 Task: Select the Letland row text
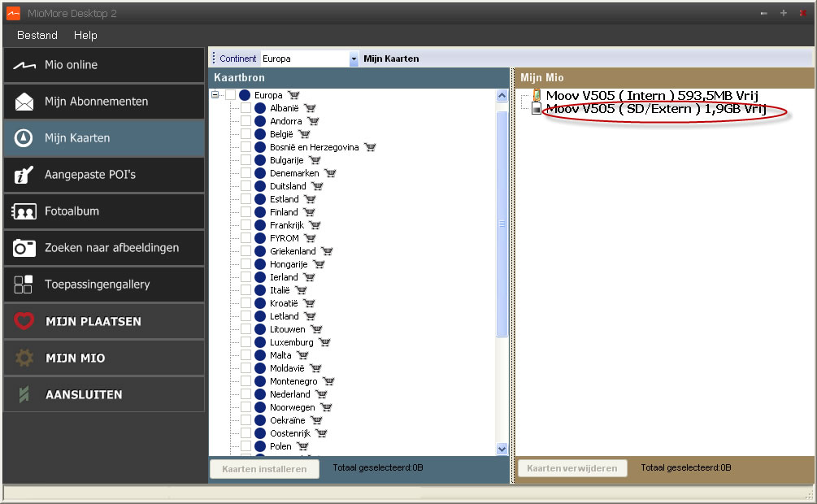coord(284,316)
